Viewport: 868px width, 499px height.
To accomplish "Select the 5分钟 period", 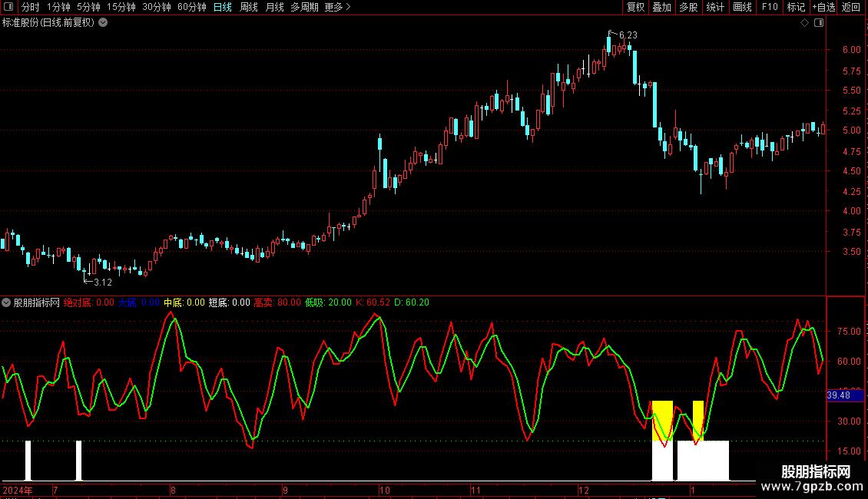I will tap(88, 7).
